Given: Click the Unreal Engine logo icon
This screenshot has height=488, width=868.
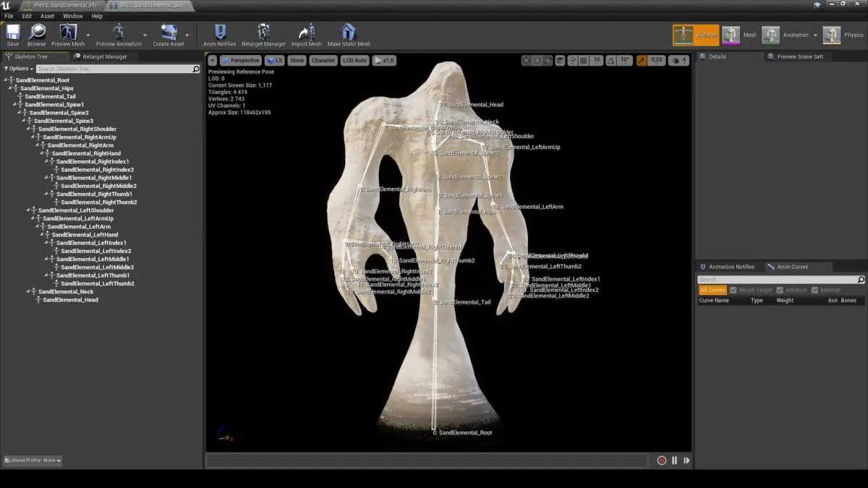Looking at the screenshot, I should tap(6, 5).
